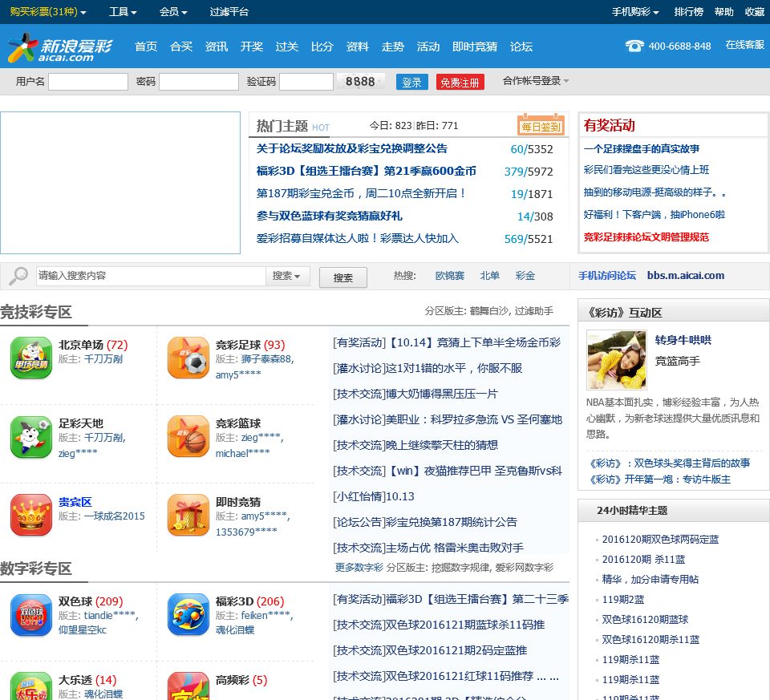
Task: Refresh the 8888 captcha image
Action: (x=360, y=82)
